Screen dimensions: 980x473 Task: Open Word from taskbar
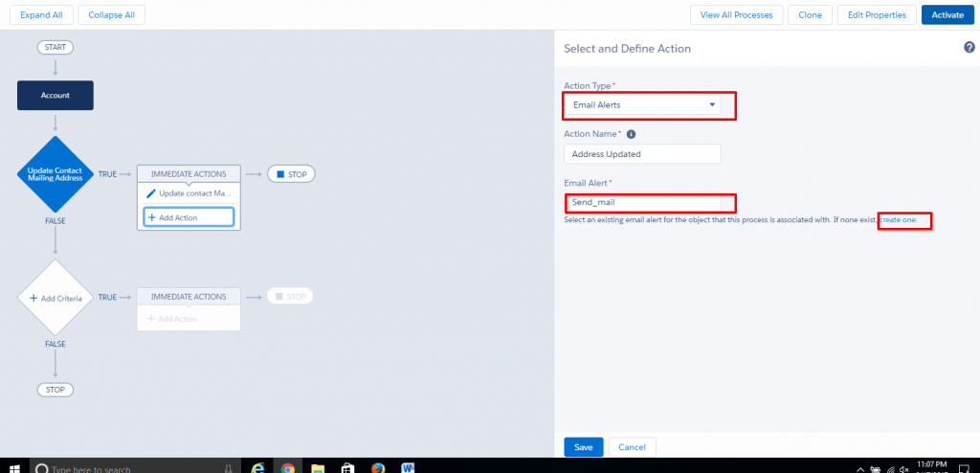click(x=408, y=468)
